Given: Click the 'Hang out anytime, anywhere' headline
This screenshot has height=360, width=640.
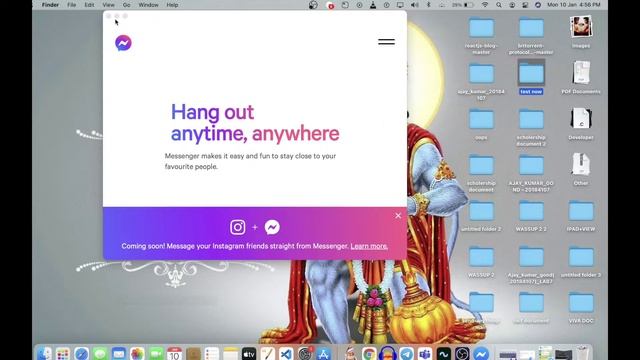Looking at the screenshot, I should tap(255, 122).
